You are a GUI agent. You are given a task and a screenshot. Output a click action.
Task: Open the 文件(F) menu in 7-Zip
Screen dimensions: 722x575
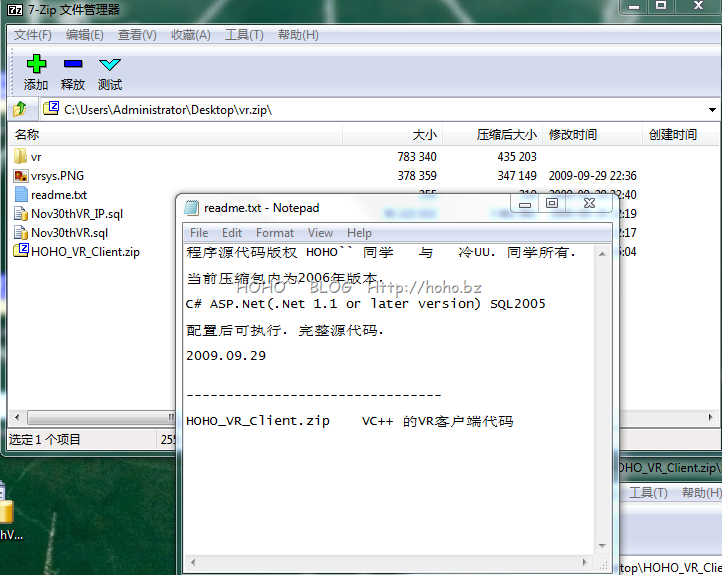pyautogui.click(x=32, y=35)
